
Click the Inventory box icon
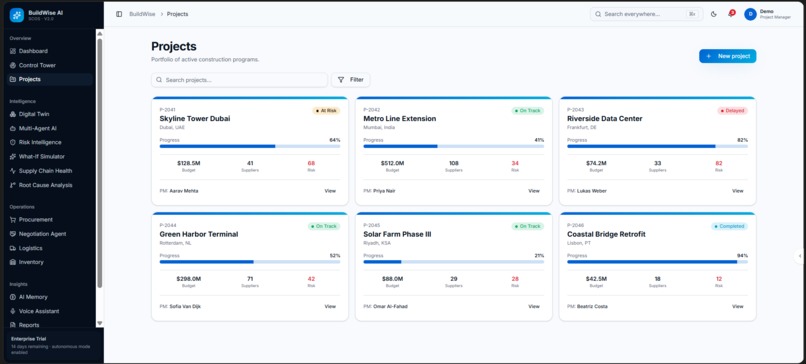(13, 262)
